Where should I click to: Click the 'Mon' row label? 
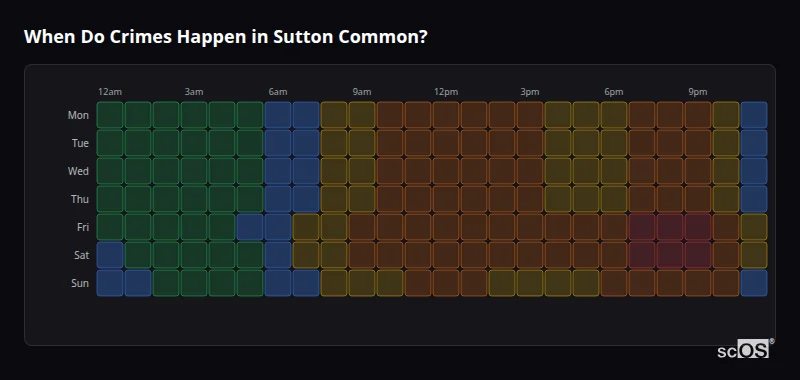(78, 115)
